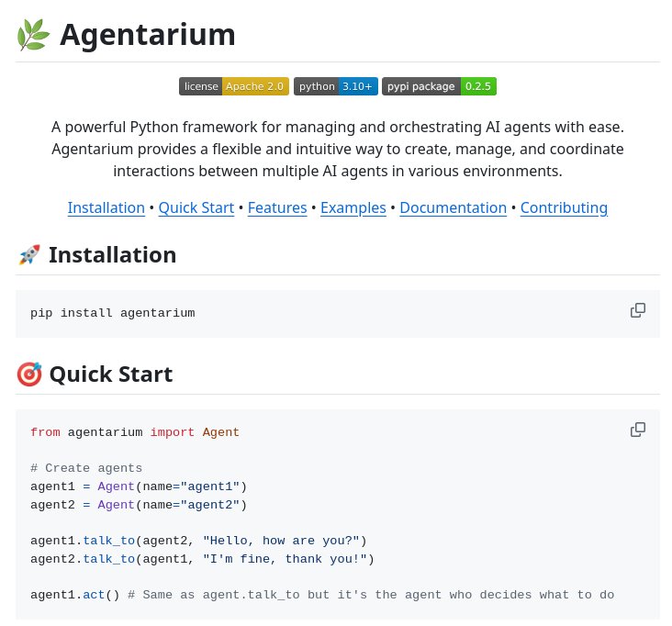Viewport: 672px width, 626px height.
Task: Go to the Examples link
Action: pos(353,207)
